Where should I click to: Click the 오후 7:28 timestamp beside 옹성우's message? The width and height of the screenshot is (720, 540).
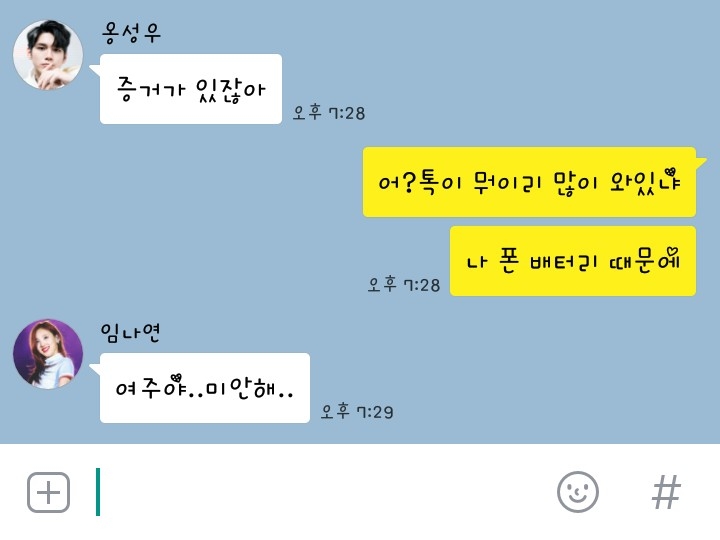coord(329,112)
